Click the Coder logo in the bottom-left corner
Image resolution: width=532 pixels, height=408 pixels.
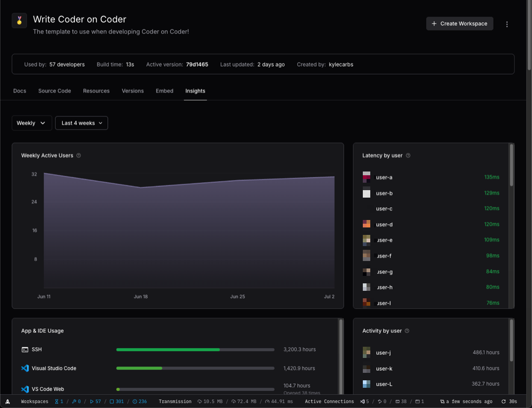[x=7, y=401]
